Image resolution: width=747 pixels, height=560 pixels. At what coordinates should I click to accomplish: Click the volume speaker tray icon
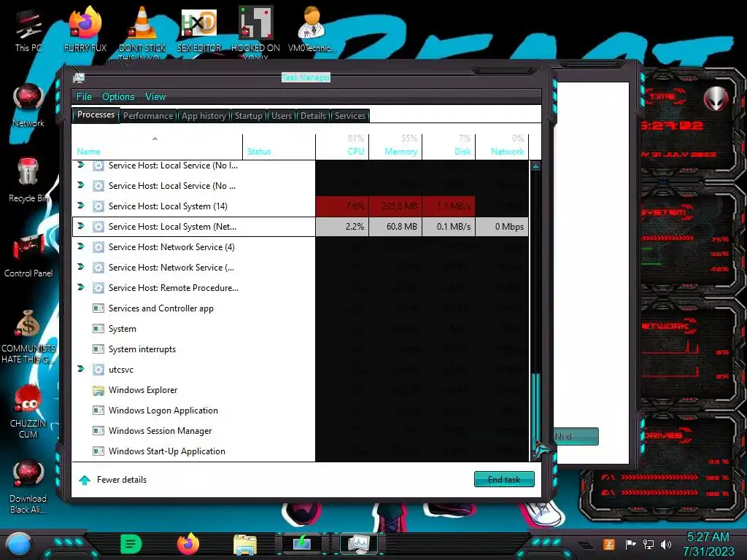coord(666,544)
